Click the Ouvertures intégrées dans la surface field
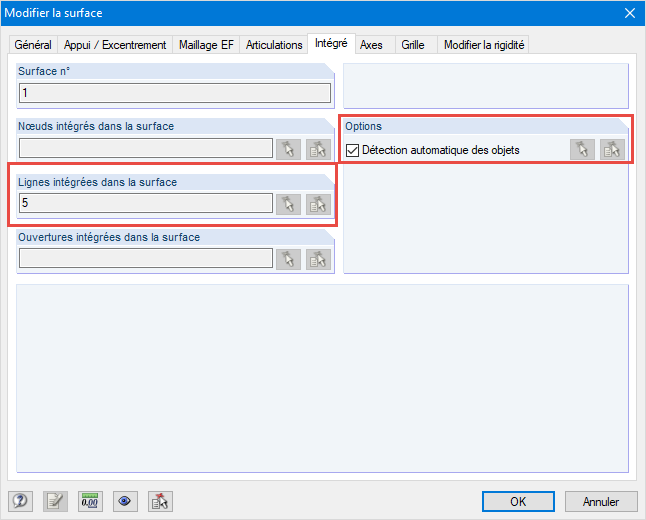This screenshot has width=646, height=520. [x=146, y=258]
